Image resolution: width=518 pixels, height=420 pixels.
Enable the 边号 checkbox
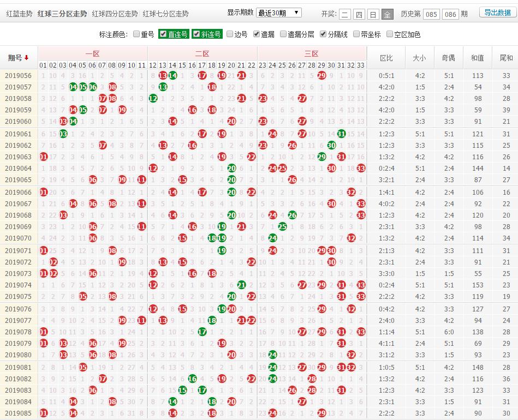click(230, 34)
